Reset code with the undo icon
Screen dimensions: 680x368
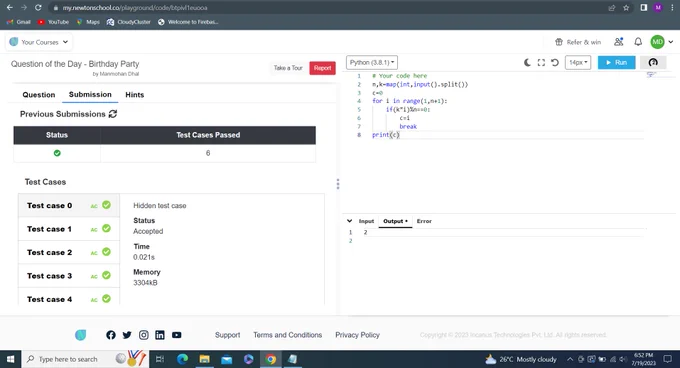tap(555, 62)
